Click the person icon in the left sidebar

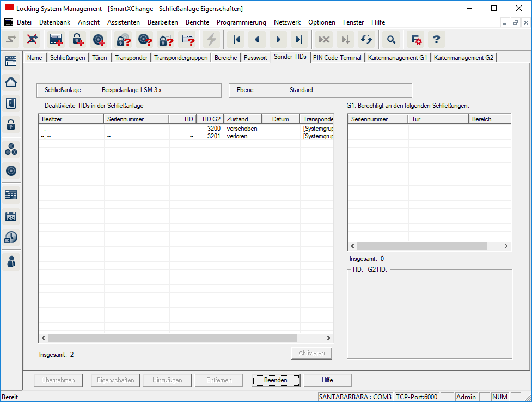point(11,261)
